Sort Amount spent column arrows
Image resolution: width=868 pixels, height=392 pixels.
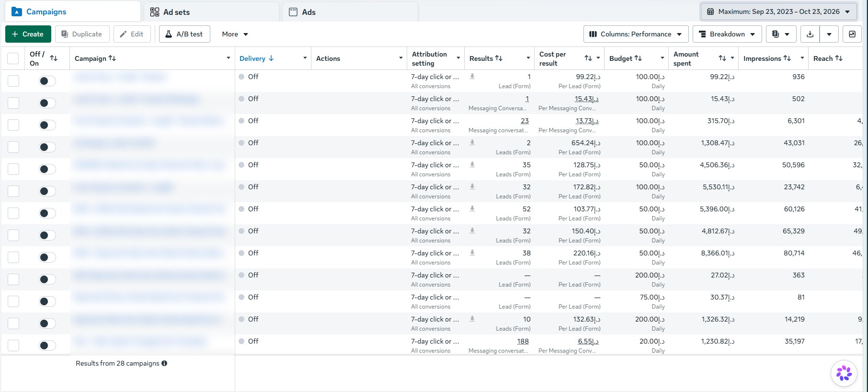click(x=722, y=58)
